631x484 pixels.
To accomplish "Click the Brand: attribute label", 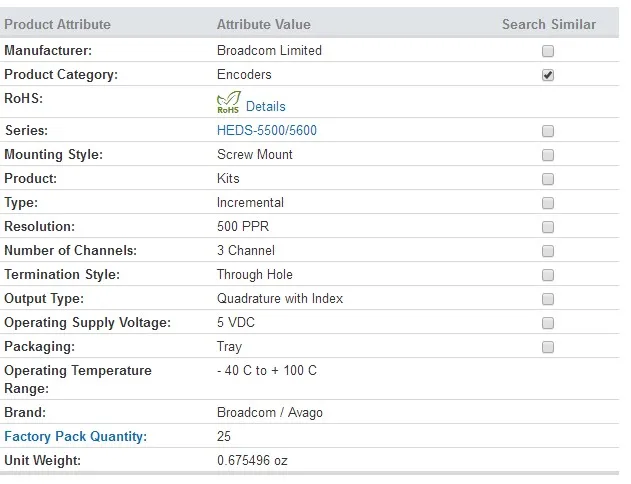I will pos(25,413).
